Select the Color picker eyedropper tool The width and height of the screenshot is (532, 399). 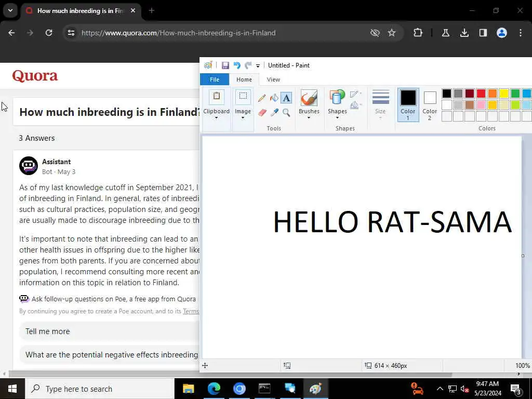[x=274, y=112]
